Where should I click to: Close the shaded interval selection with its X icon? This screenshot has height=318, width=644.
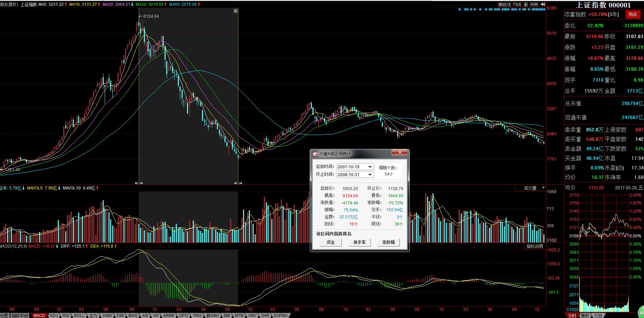click(x=236, y=11)
